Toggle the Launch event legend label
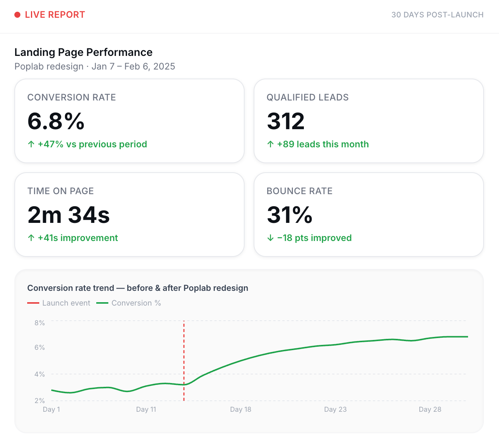The image size is (499, 448). click(66, 303)
